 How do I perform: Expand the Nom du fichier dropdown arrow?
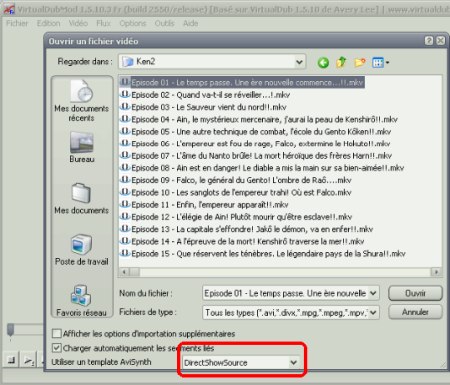coord(373,293)
